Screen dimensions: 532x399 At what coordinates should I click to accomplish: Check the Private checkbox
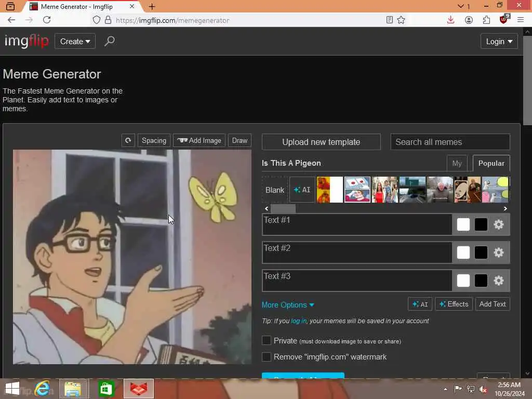coord(267,340)
